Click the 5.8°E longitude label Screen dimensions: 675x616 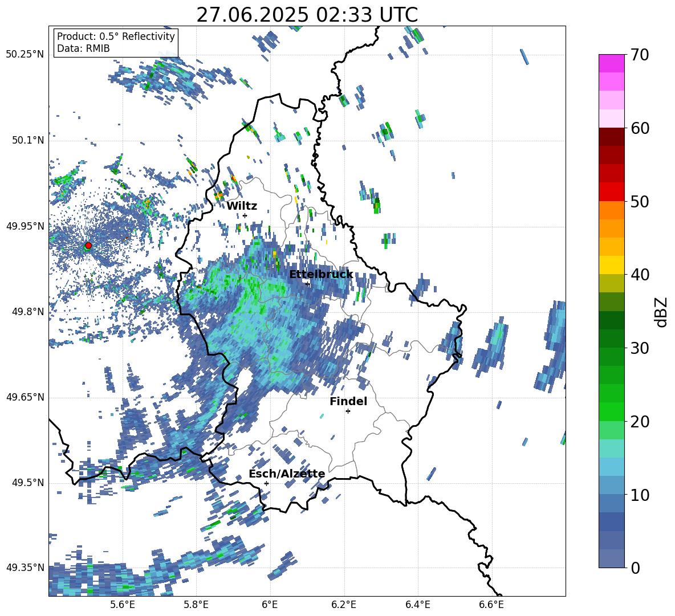click(x=196, y=605)
